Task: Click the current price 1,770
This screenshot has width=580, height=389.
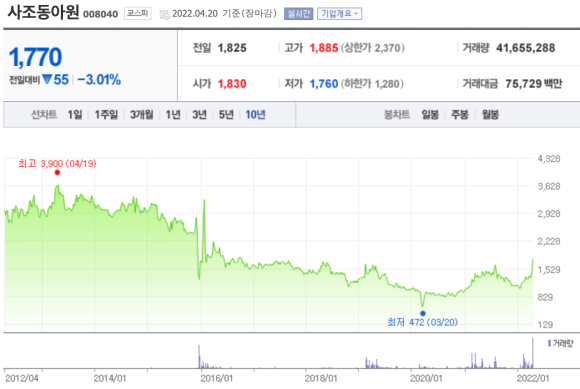Action: click(35, 57)
